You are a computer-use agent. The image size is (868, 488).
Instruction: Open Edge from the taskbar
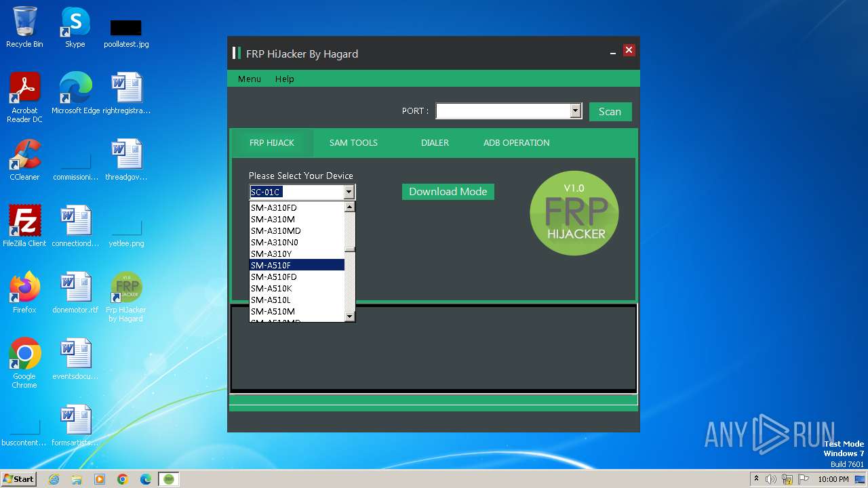coord(146,479)
